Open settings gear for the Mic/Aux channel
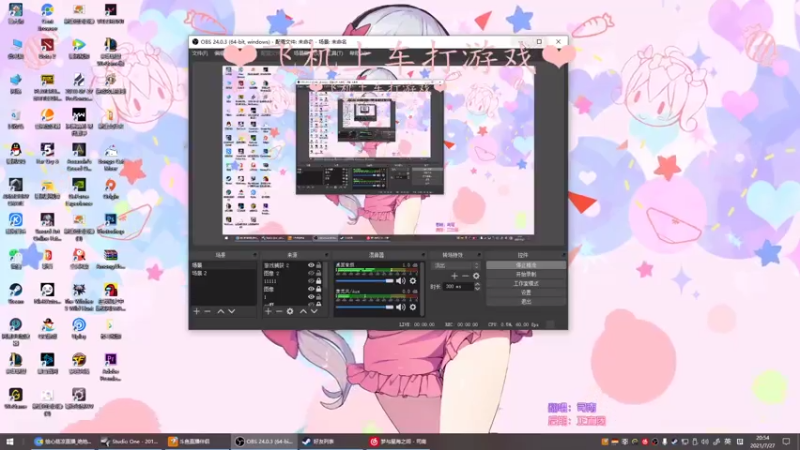The image size is (800, 450). (x=413, y=307)
